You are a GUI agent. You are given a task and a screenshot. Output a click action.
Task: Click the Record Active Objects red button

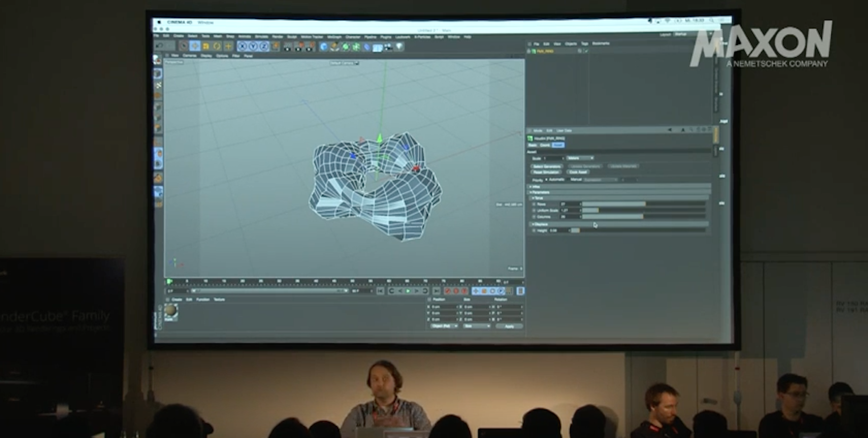(x=448, y=291)
